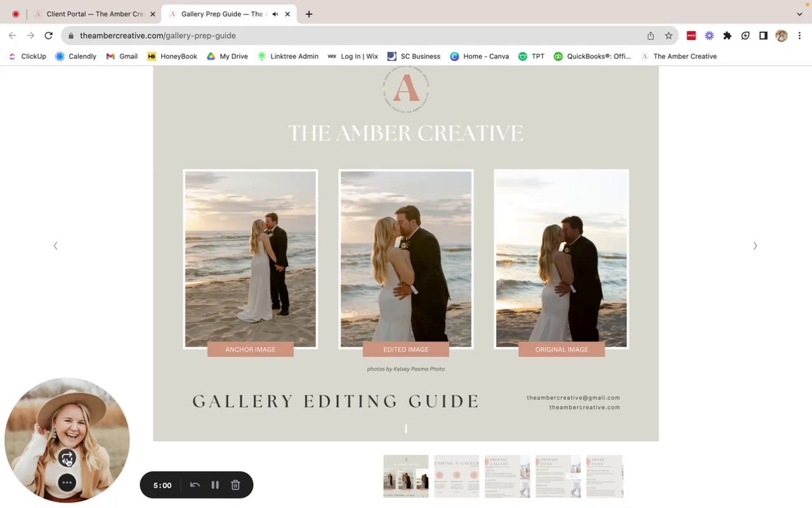Image resolution: width=812 pixels, height=508 pixels.
Task: Restart the recording with the undo arrow
Action: pyautogui.click(x=195, y=485)
